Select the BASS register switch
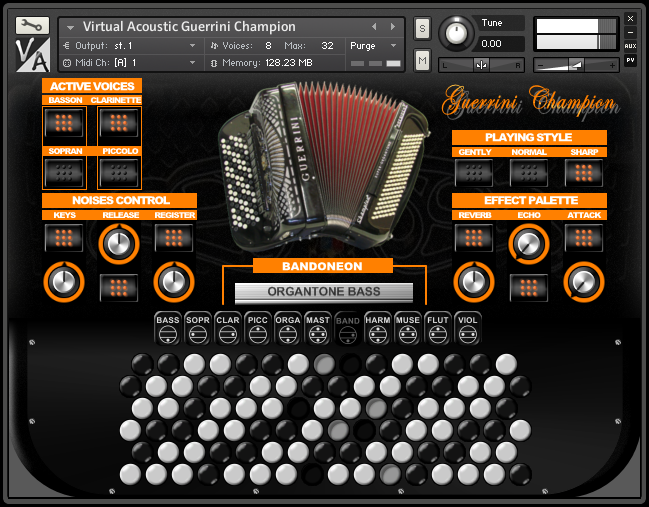 click(x=168, y=329)
